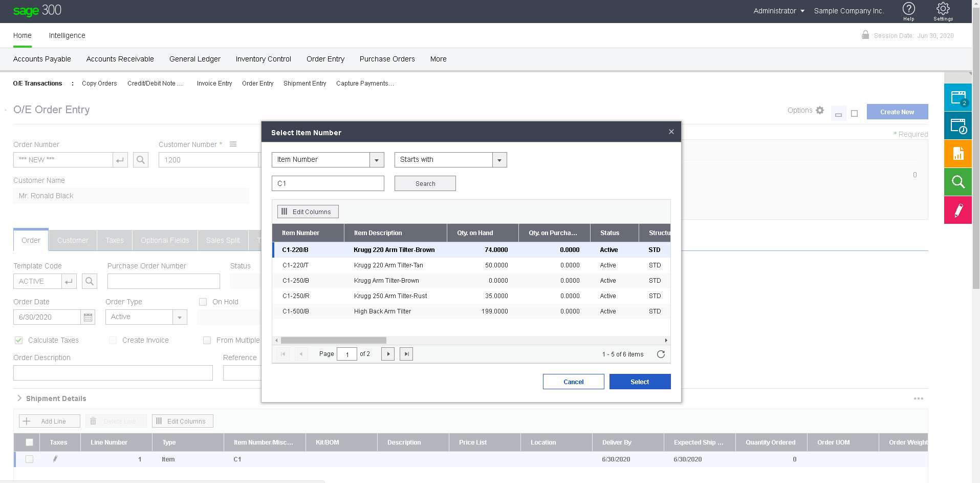Open the Order Date calendar picker
This screenshot has height=483, width=980.
coord(88,317)
